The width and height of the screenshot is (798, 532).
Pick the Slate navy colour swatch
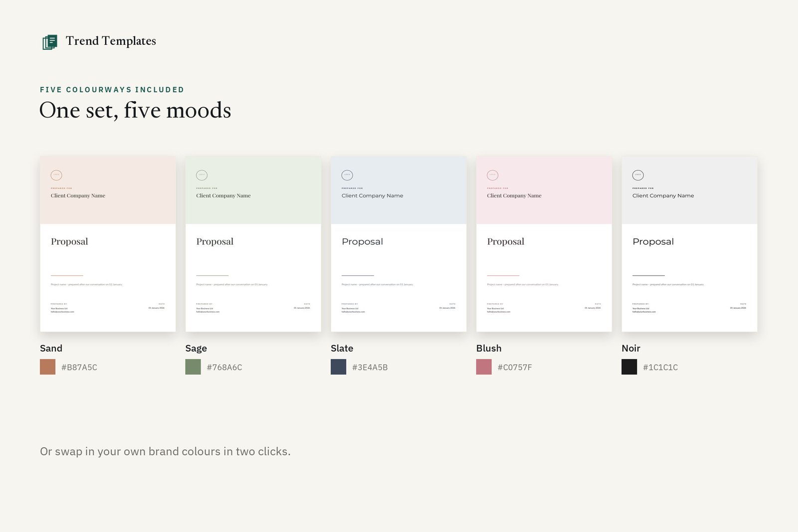tap(339, 367)
